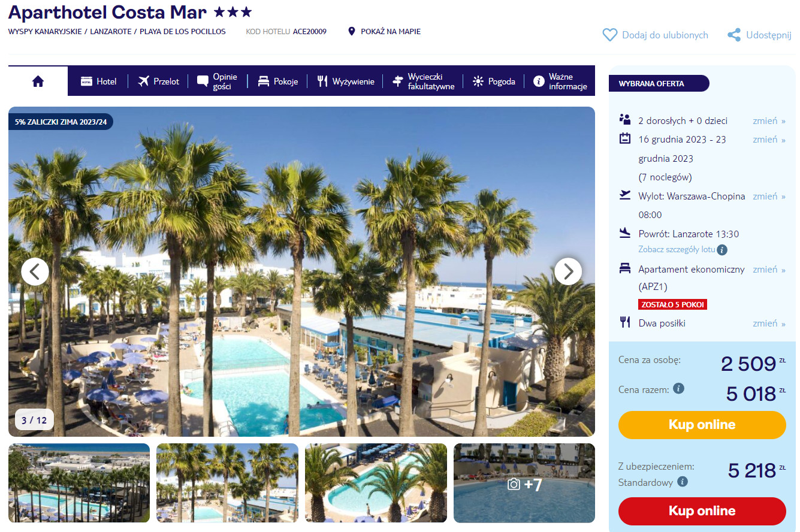Switch to the Pogoda tab
Image resolution: width=800 pixels, height=532 pixels.
coord(494,81)
